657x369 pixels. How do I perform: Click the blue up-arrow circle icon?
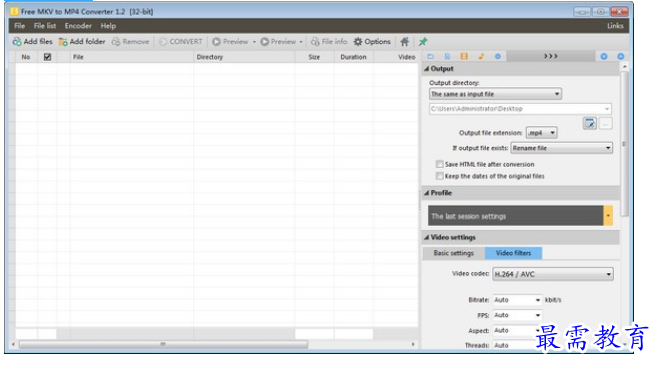621,56
